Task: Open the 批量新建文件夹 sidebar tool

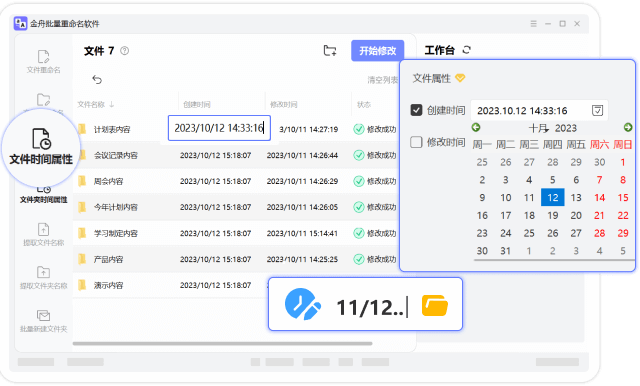Action: 44,321
